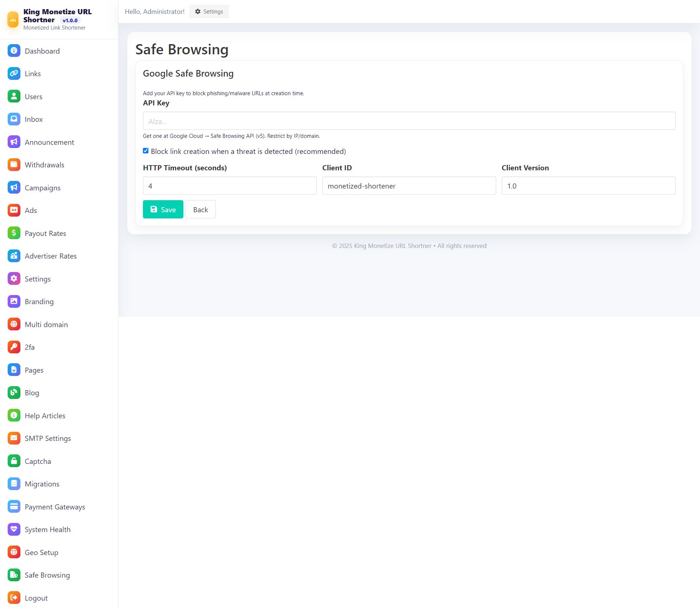The image size is (700, 609).
Task: Click the Payout Rates dollar icon
Action: tap(14, 233)
